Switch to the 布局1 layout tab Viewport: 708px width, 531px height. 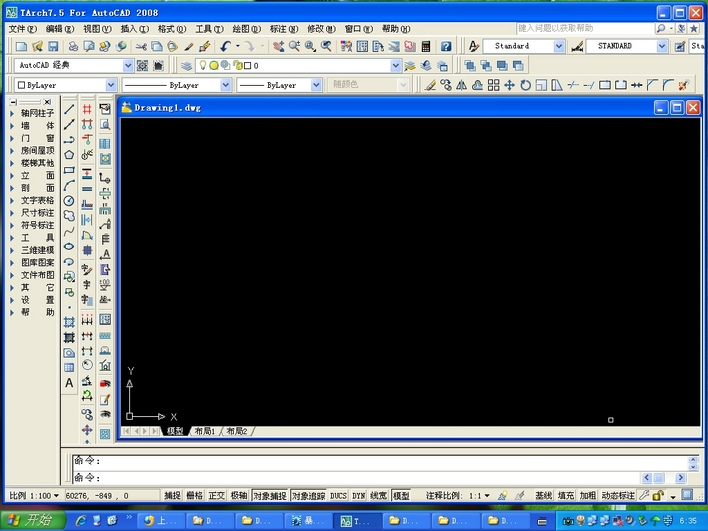pyautogui.click(x=204, y=431)
